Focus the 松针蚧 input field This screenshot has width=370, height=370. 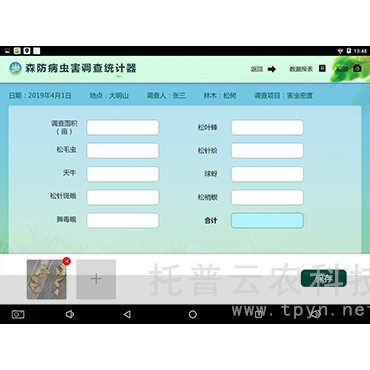267,151
